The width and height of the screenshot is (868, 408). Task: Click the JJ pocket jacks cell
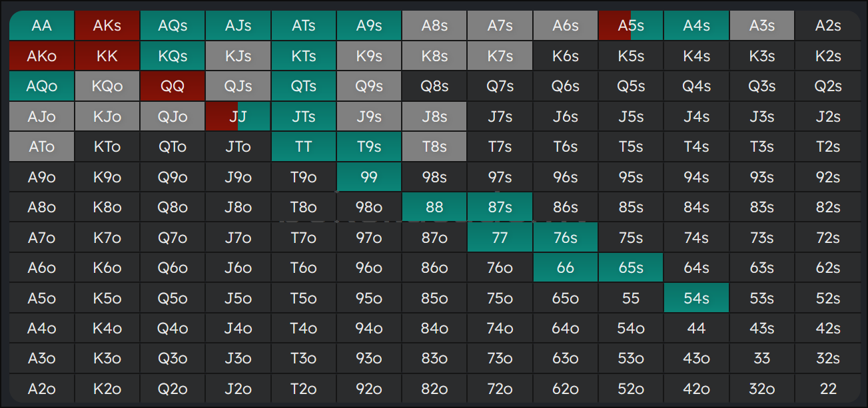(238, 116)
